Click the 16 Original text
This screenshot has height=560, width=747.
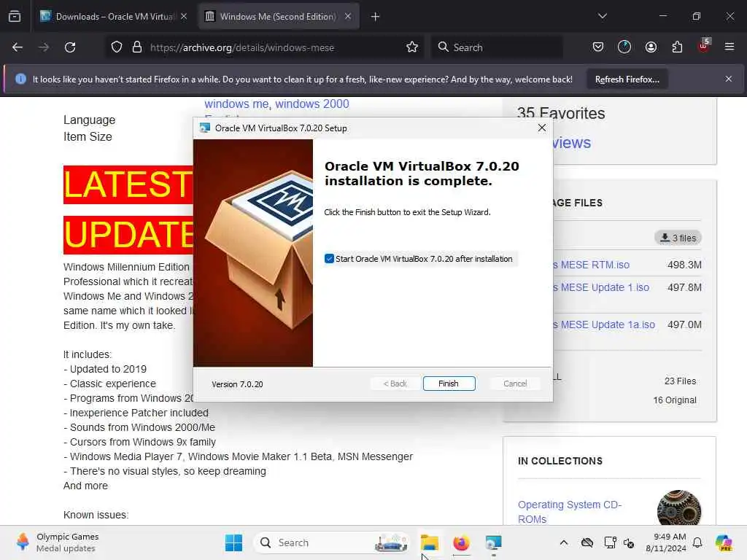click(x=675, y=400)
